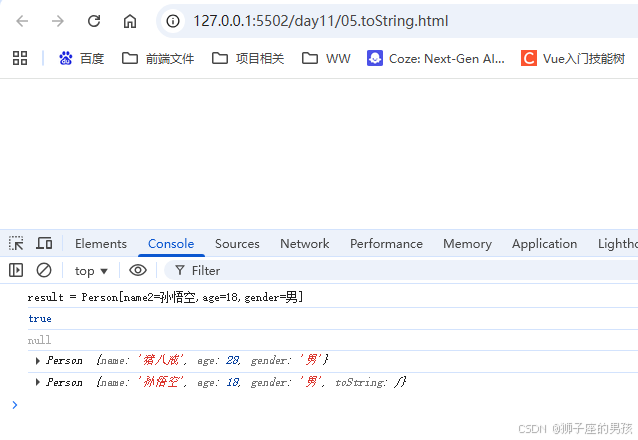638x440 pixels.
Task: Focus the console prompt input
Action: coord(326,405)
